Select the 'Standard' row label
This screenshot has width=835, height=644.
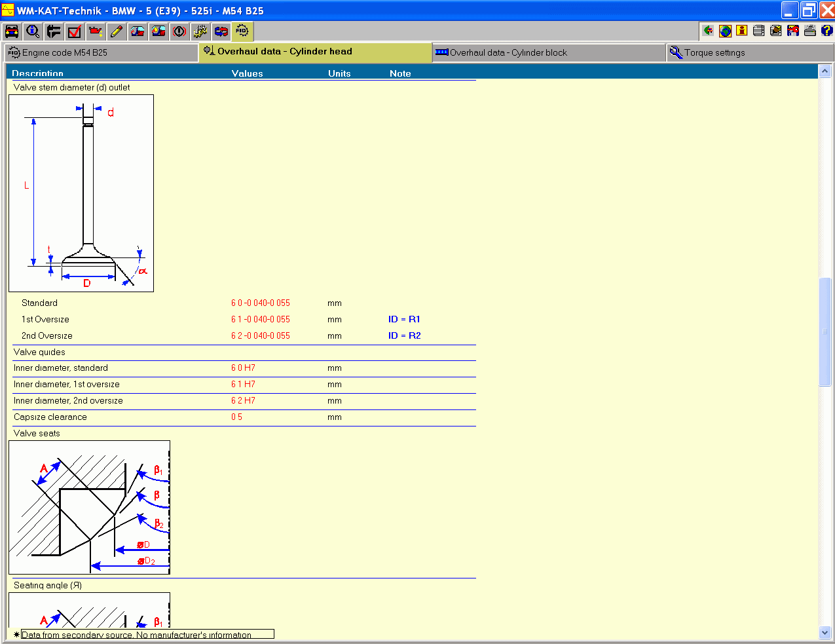coord(39,303)
